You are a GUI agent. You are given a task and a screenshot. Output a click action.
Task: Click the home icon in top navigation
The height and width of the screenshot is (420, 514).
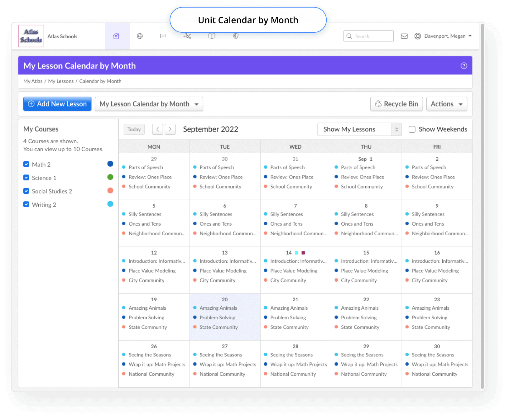pos(116,36)
